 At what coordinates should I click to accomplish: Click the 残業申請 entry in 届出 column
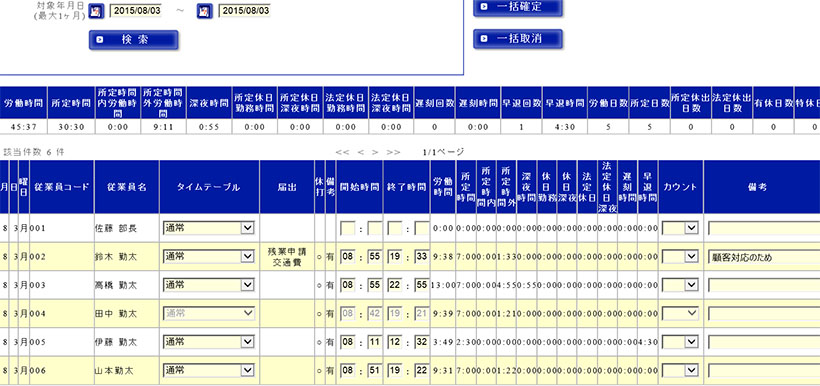click(x=287, y=251)
